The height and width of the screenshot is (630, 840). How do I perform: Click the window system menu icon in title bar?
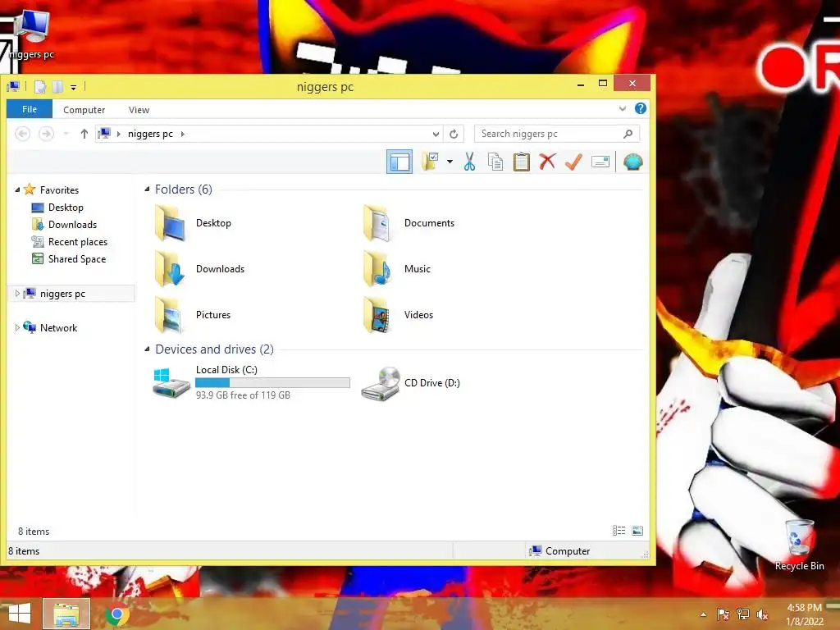pyautogui.click(x=13, y=86)
